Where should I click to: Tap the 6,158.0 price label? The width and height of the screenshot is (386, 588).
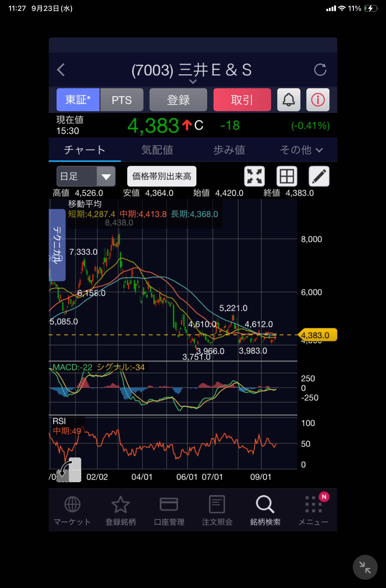[x=91, y=293]
